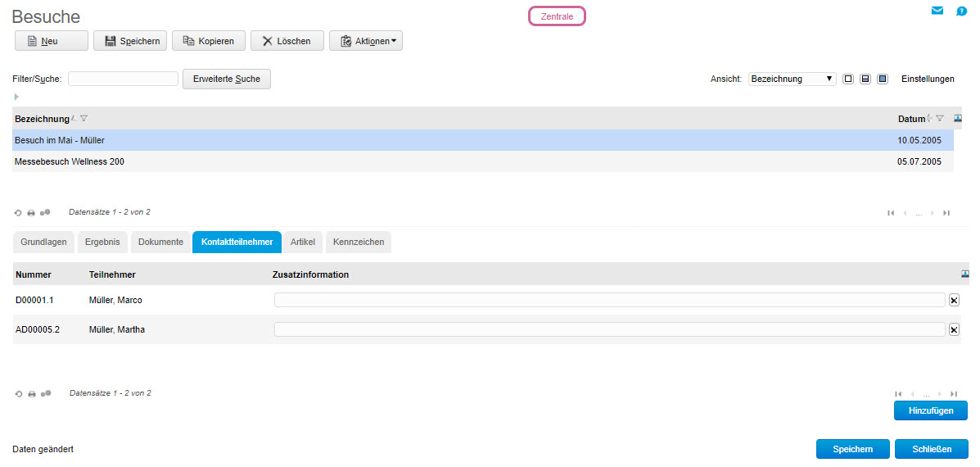Go to last page of Kontaktteilnehmer list

(x=954, y=394)
